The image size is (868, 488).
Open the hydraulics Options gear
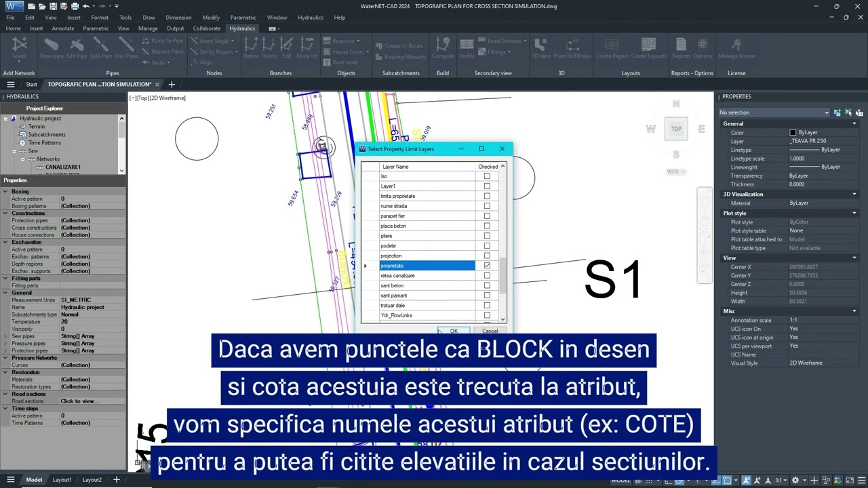pyautogui.click(x=703, y=47)
